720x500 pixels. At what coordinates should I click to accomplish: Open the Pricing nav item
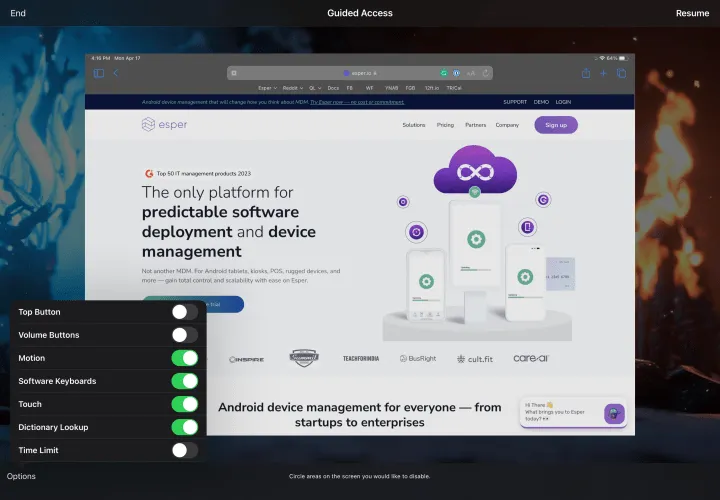click(445, 125)
